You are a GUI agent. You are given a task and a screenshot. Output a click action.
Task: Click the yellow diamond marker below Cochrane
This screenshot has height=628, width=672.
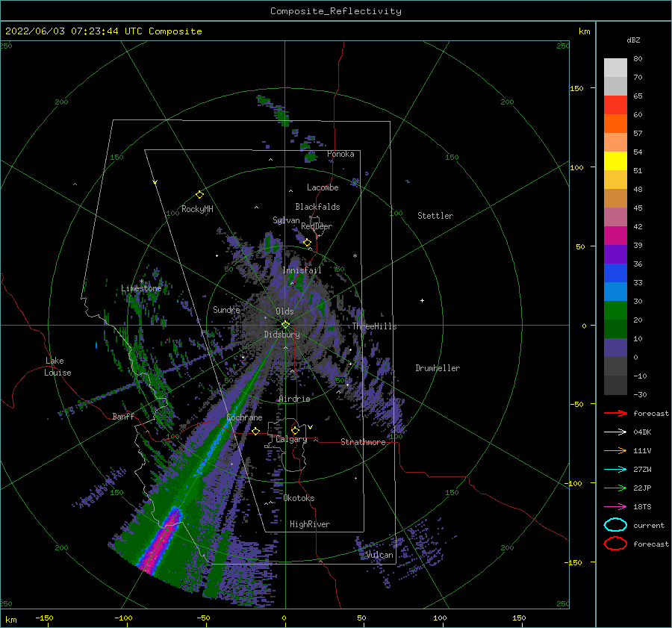pos(256,431)
